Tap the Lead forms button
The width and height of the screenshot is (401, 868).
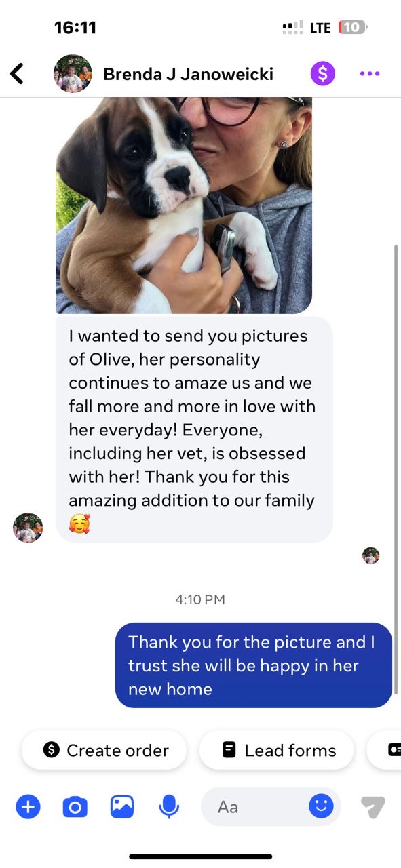tap(277, 750)
